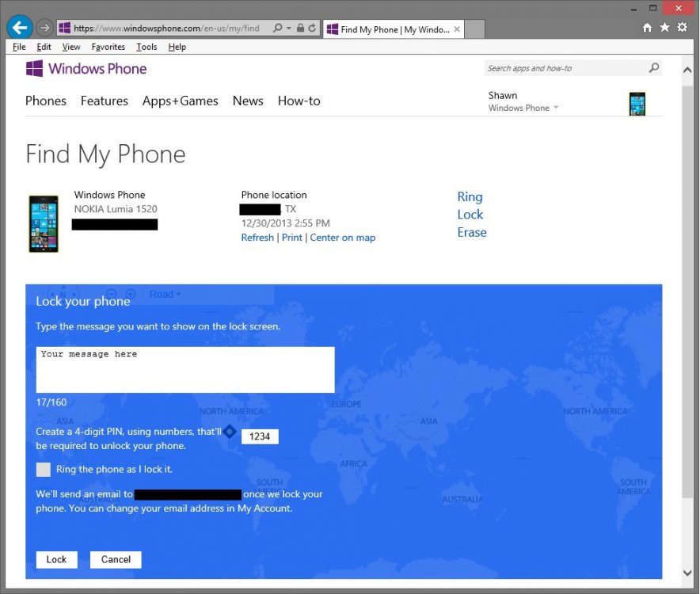Screen dimensions: 700x594
Task: Open the How-to section
Action: coord(299,101)
